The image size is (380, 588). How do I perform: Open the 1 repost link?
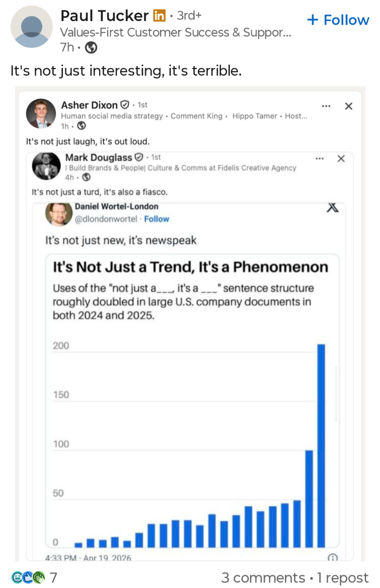(343, 577)
